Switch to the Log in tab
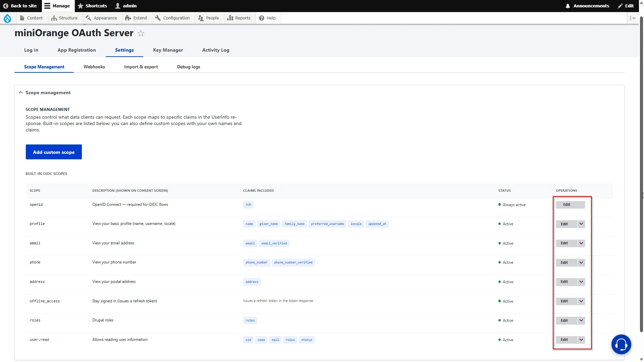 (31, 50)
